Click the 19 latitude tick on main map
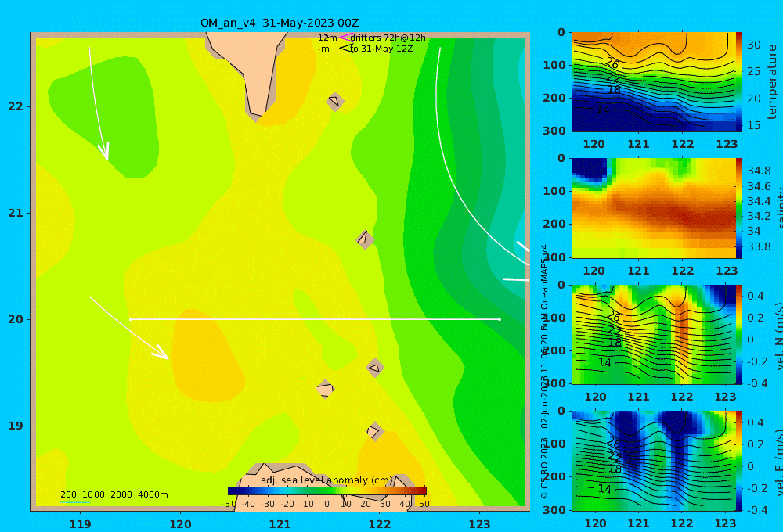The image size is (783, 532). (x=16, y=426)
